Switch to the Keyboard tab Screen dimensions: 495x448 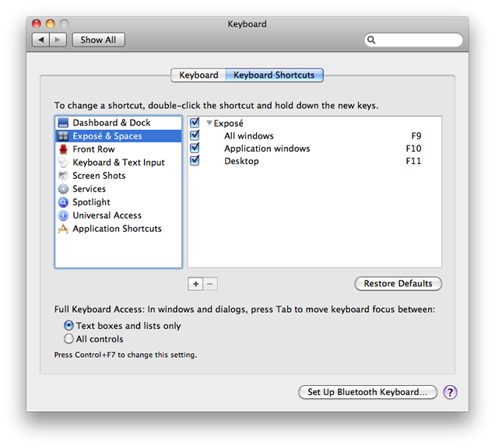tap(198, 75)
